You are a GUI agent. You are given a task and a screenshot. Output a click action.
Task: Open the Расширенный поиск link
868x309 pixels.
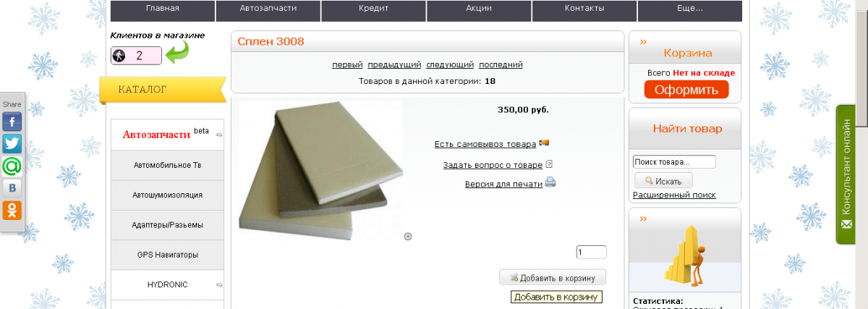point(674,195)
